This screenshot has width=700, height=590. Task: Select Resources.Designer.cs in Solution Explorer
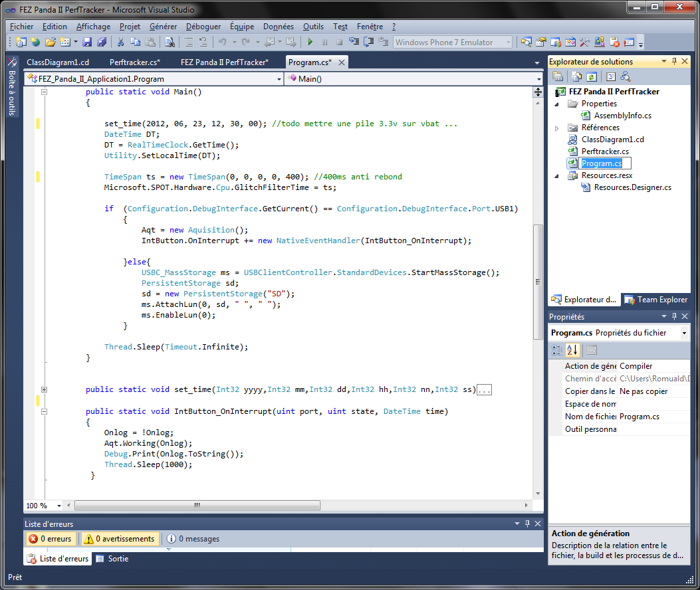(633, 187)
